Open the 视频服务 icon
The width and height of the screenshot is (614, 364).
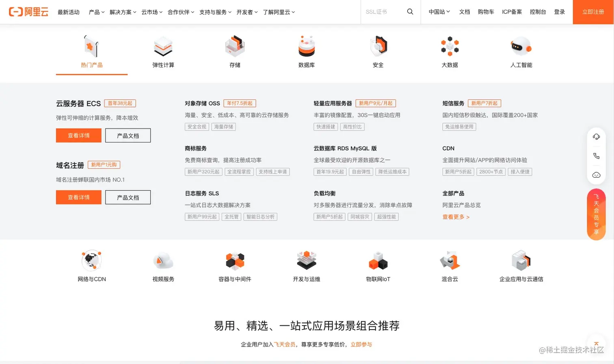click(x=163, y=260)
